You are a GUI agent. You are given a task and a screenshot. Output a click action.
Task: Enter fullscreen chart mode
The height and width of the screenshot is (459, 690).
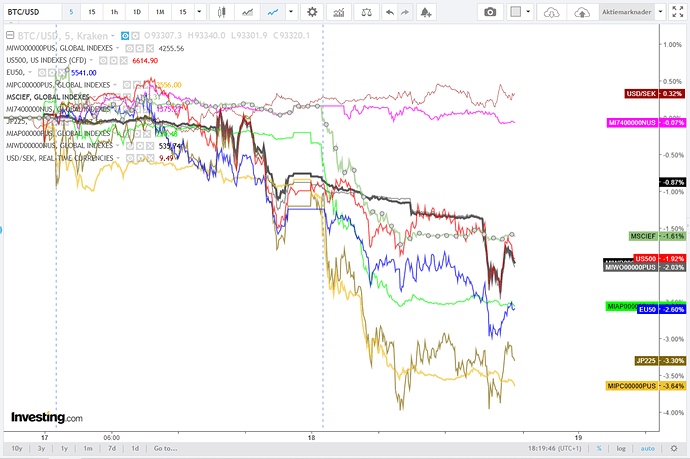pyautogui.click(x=678, y=12)
